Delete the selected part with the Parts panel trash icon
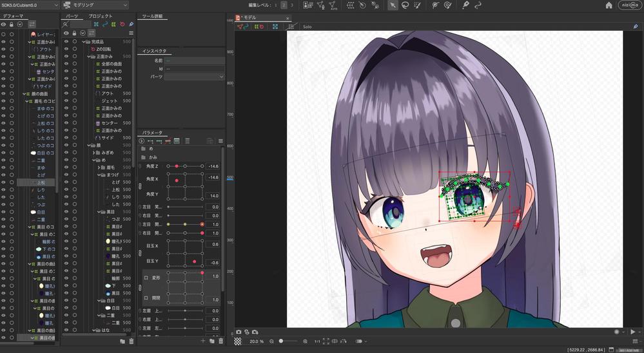Viewport: 644px width, 353px height. click(x=132, y=341)
